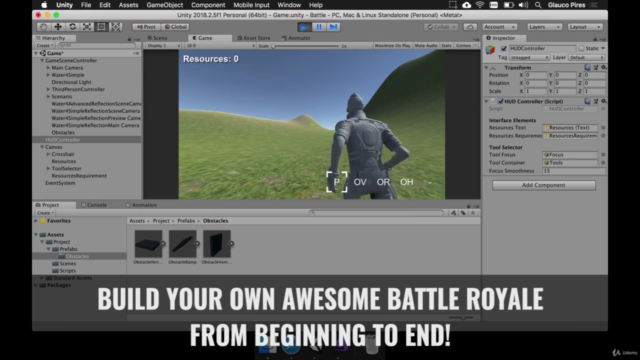
Task: Collapse the Canvas hierarchy item
Action: 42,147
